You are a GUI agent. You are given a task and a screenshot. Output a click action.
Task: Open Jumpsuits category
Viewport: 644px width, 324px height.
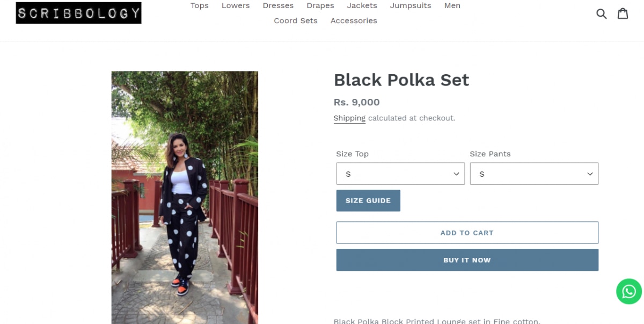(x=411, y=6)
